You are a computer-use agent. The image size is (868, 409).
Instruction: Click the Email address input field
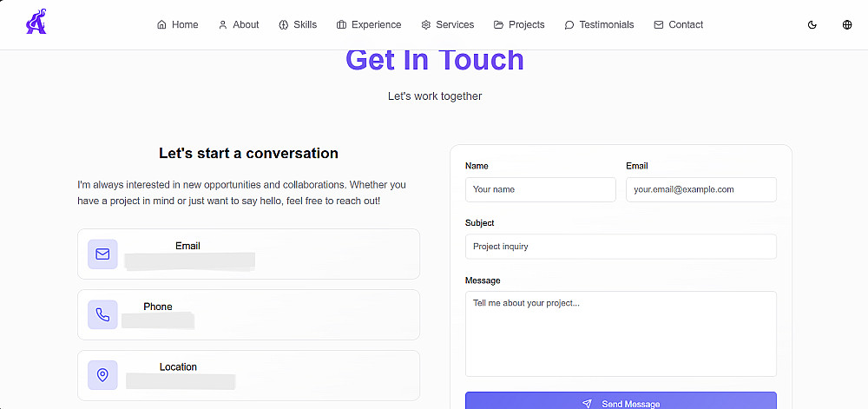pyautogui.click(x=700, y=189)
